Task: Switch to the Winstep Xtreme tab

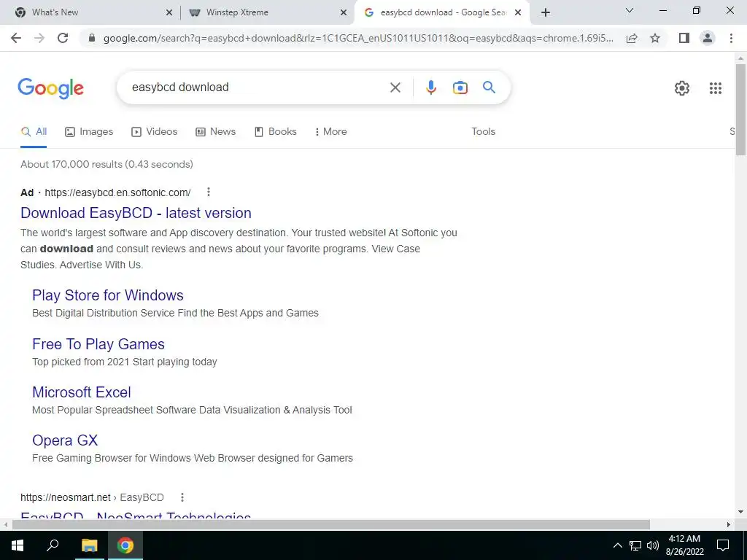Action: (x=267, y=12)
